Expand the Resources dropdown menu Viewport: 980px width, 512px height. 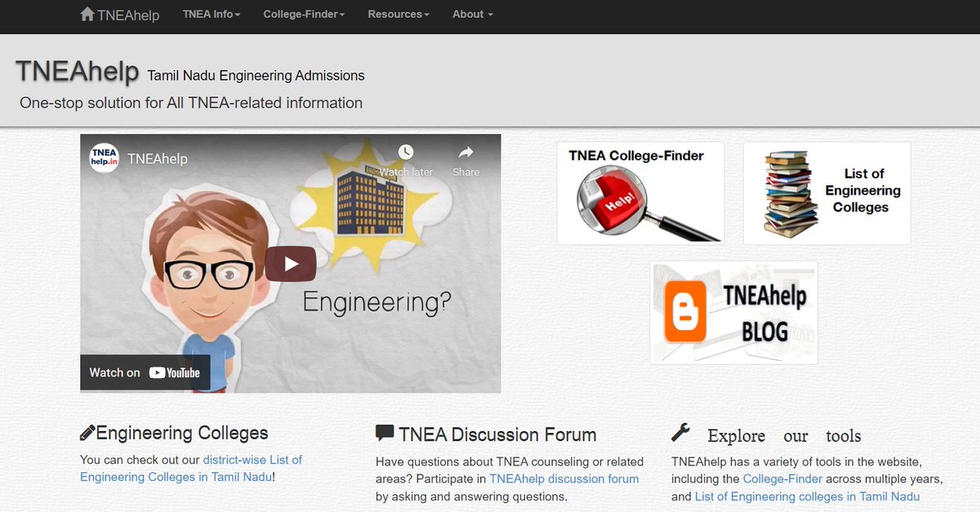(x=399, y=14)
